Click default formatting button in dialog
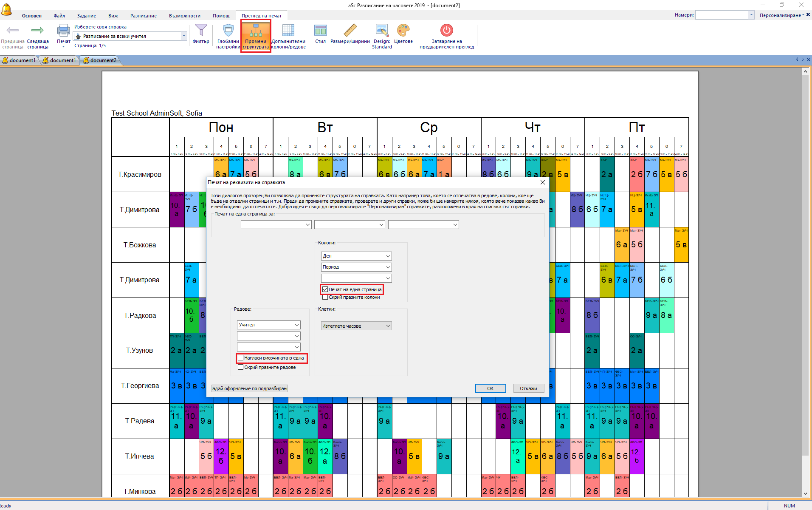The image size is (812, 510). [250, 388]
